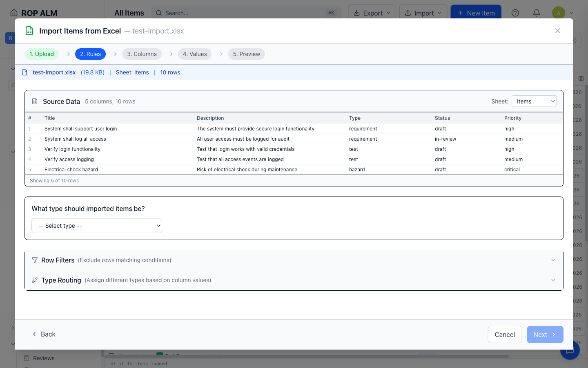Viewport: 588px width, 368px height.
Task: Select the 2. Rules step
Action: 90,54
